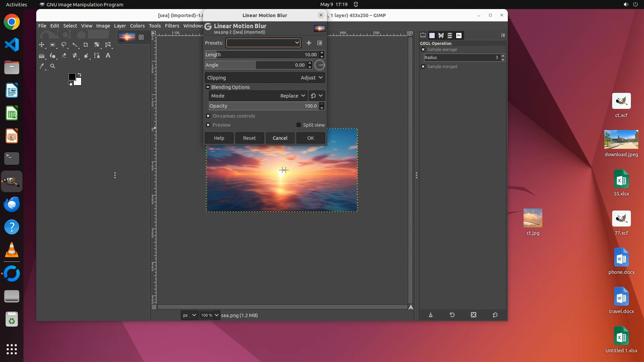Select the Free Select lasso tool

pos(64,45)
